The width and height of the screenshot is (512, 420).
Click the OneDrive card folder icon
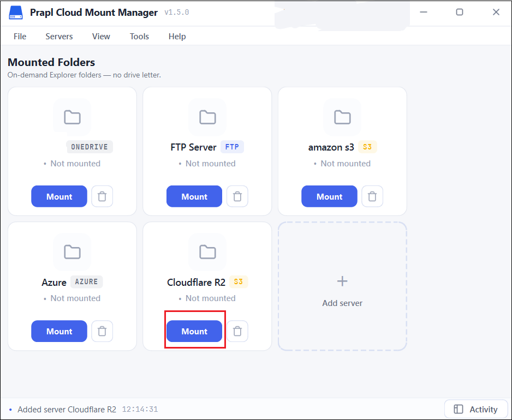click(x=72, y=117)
